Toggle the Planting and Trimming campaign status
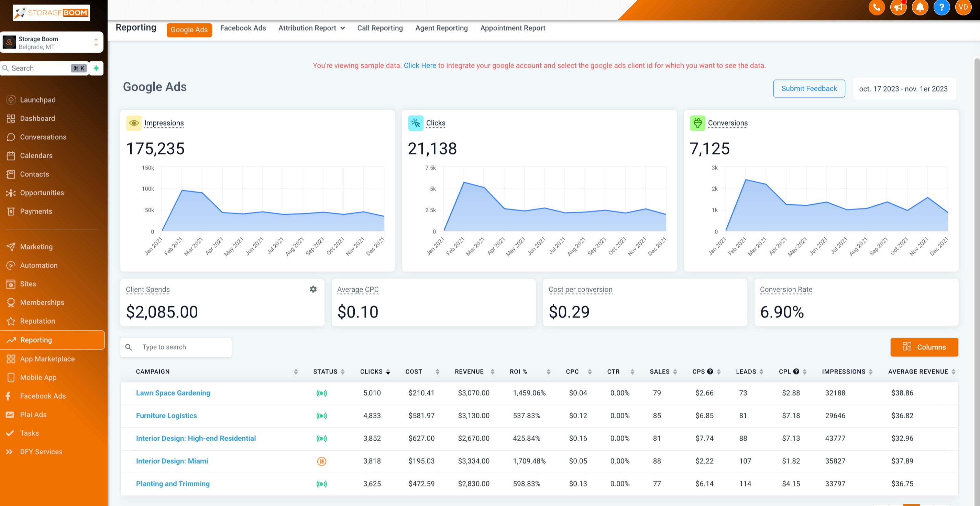980x506 pixels. (x=322, y=483)
